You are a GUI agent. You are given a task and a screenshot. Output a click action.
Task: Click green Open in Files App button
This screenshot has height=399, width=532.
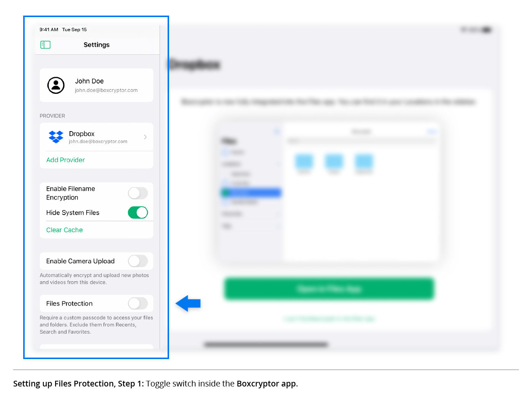point(329,289)
